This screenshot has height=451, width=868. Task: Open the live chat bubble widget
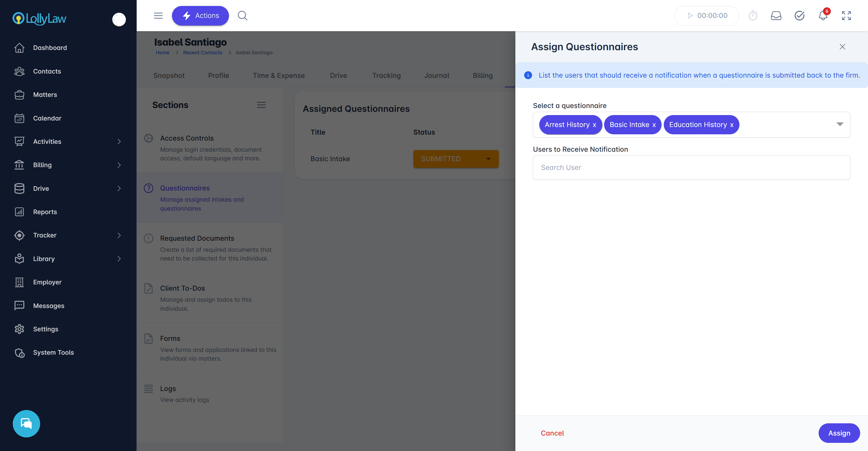26,423
